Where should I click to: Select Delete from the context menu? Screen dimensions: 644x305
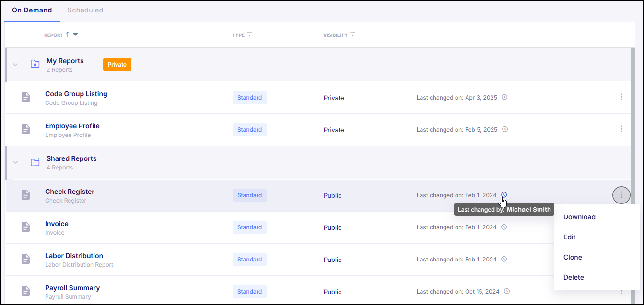pos(574,277)
